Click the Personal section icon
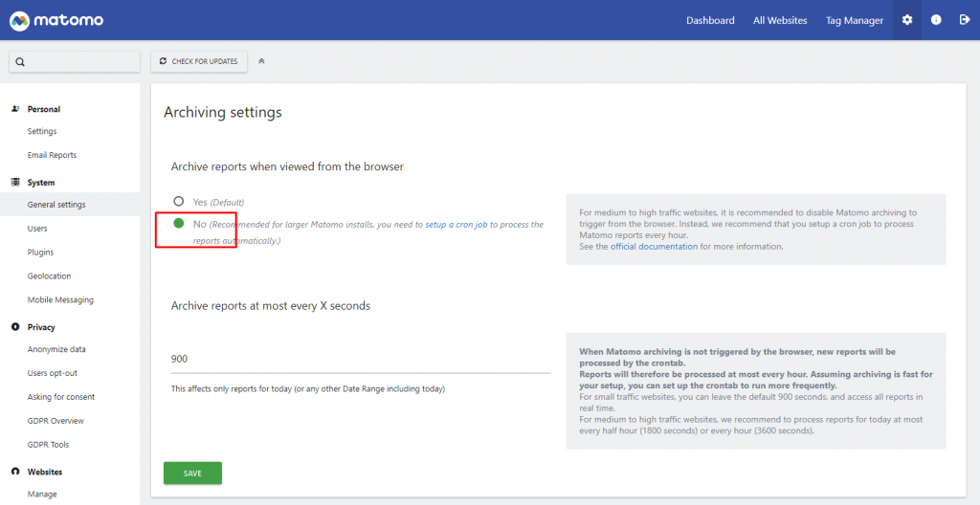Screen dimensions: 980x505 (x=15, y=109)
